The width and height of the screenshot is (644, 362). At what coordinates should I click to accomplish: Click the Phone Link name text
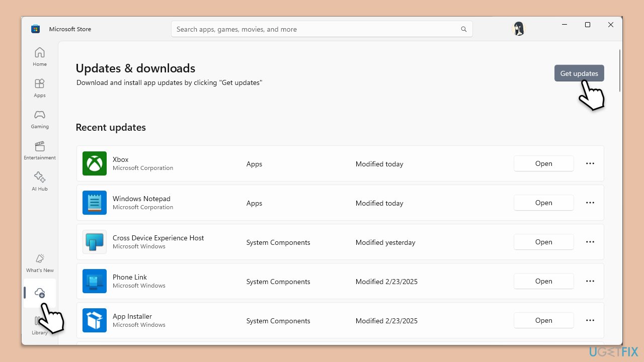130,277
